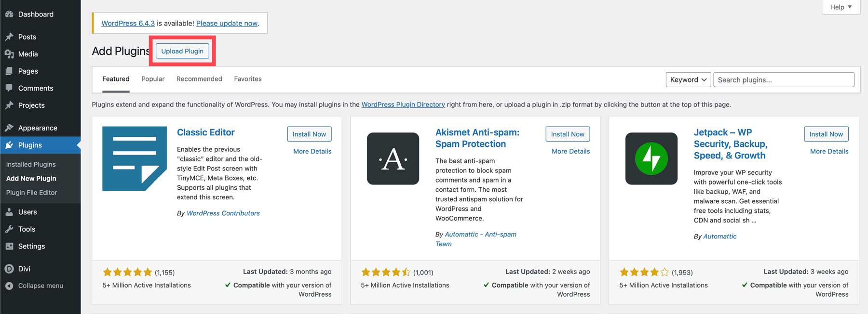Click the Divi circle D icon

[9, 269]
